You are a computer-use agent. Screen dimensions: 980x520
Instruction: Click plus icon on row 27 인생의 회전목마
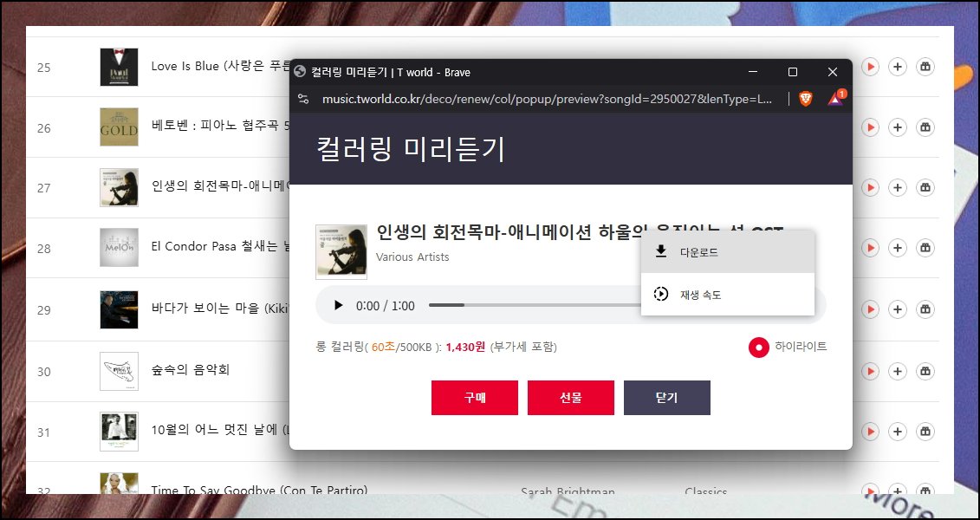click(898, 187)
